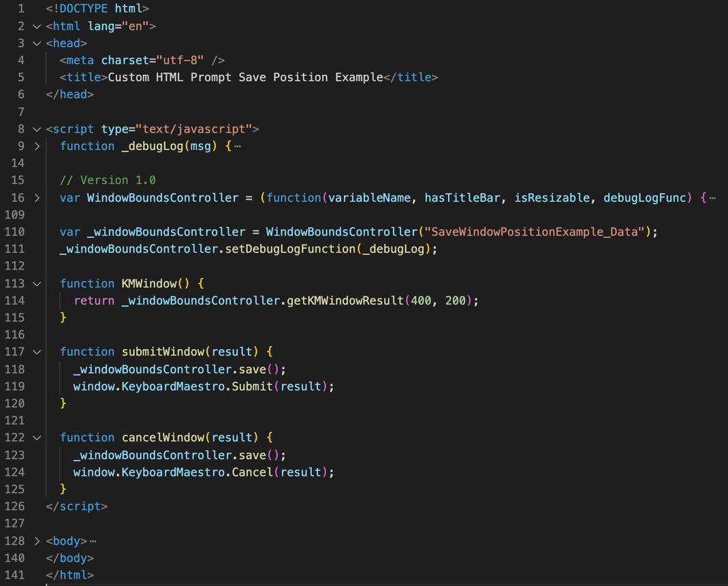Click the meta tag name on line 4
This screenshot has height=586, width=728.
click(x=80, y=61)
